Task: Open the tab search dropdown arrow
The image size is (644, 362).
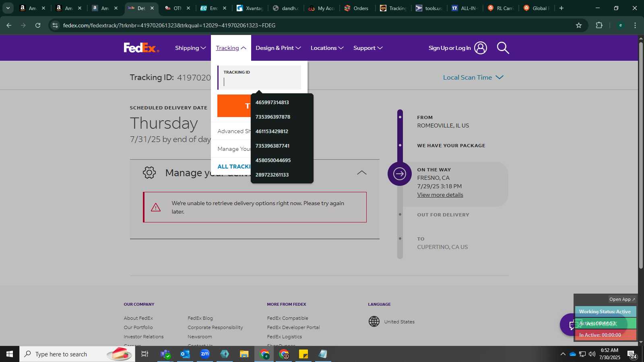Action: pyautogui.click(x=8, y=8)
